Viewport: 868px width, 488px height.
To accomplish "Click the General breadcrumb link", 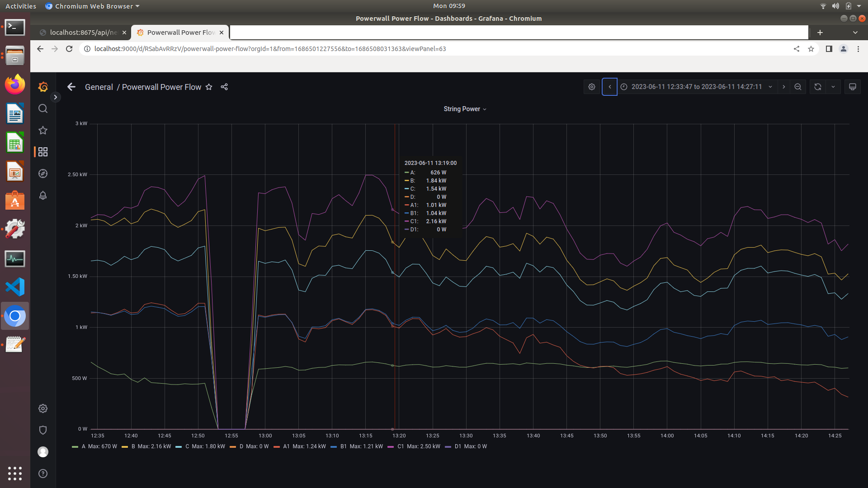I will coord(99,87).
